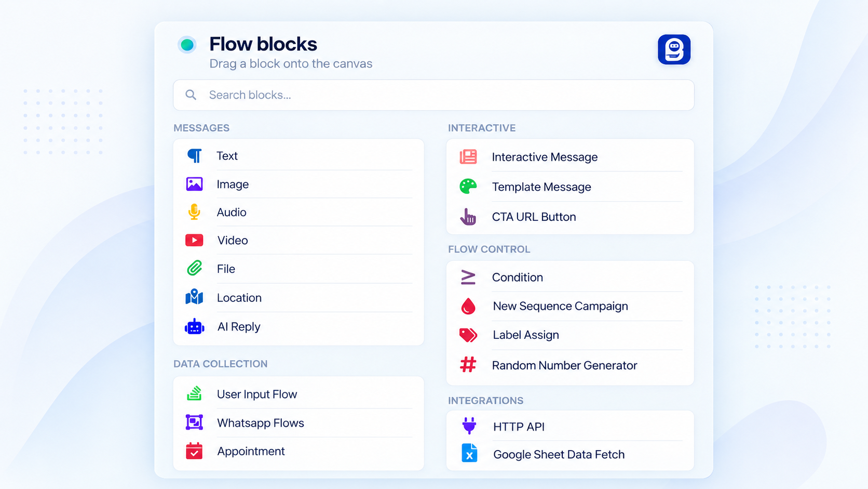Screen dimensions: 868x489
Task: Choose the Label Assign tag icon
Action: coord(468,335)
